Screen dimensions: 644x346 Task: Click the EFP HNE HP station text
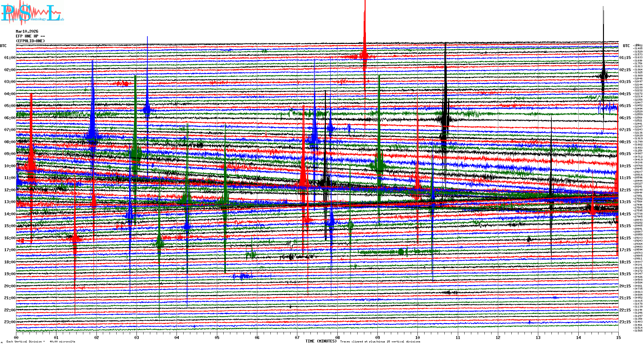[29, 36]
